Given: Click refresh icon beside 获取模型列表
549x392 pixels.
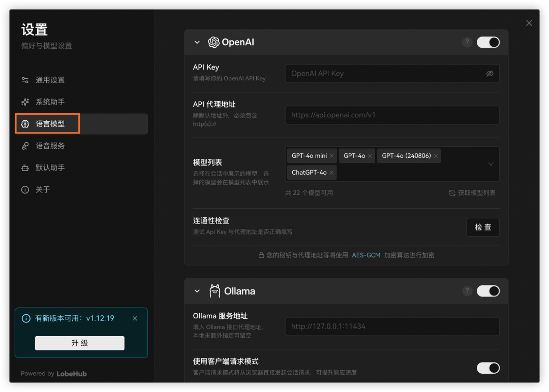Looking at the screenshot, I should (x=452, y=193).
